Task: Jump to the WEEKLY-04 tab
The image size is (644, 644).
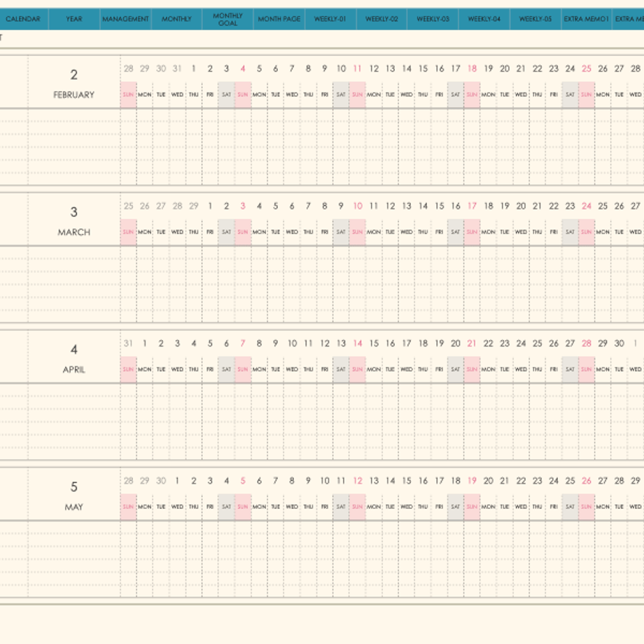Action: point(484,19)
